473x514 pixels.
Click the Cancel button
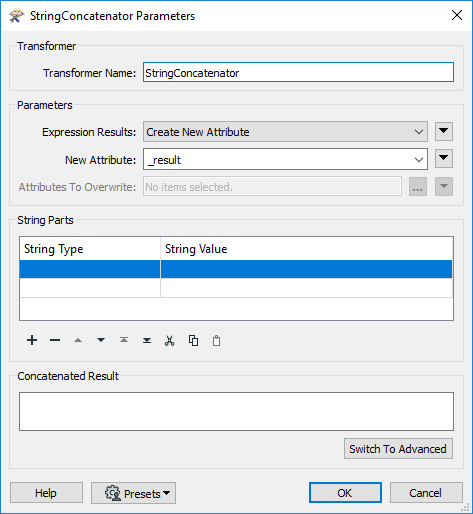(x=426, y=493)
